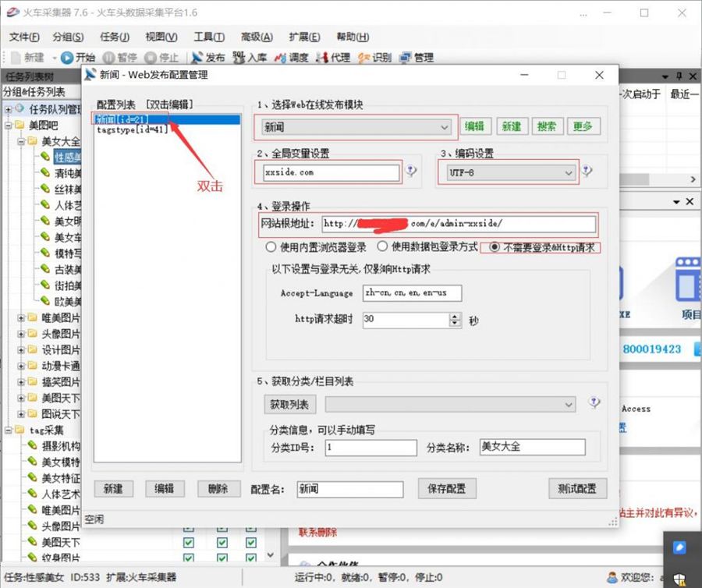The height and width of the screenshot is (588, 702).
Task: Click the 入库 (Import) toolbar icon
Action: coord(239,58)
